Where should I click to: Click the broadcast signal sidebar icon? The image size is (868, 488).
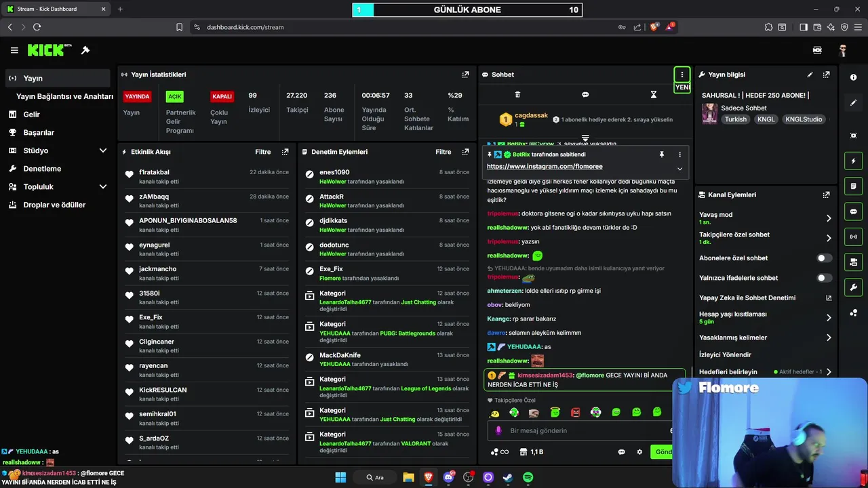853,237
